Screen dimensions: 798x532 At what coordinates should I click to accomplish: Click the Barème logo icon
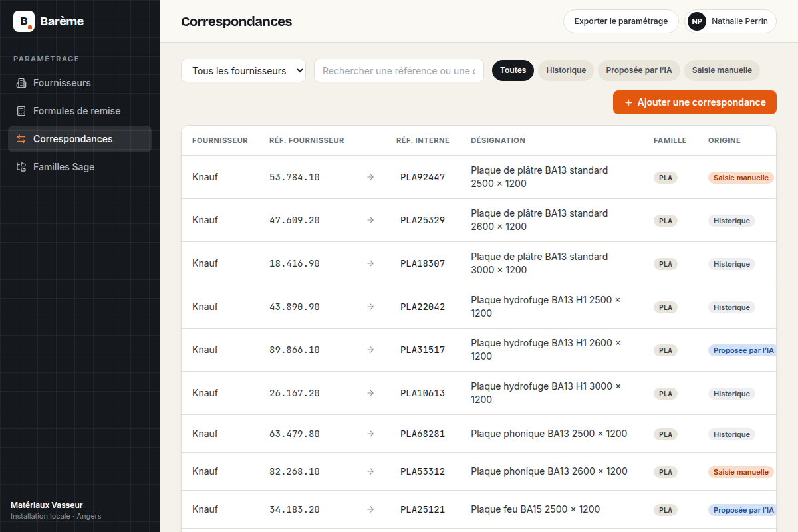click(x=24, y=21)
